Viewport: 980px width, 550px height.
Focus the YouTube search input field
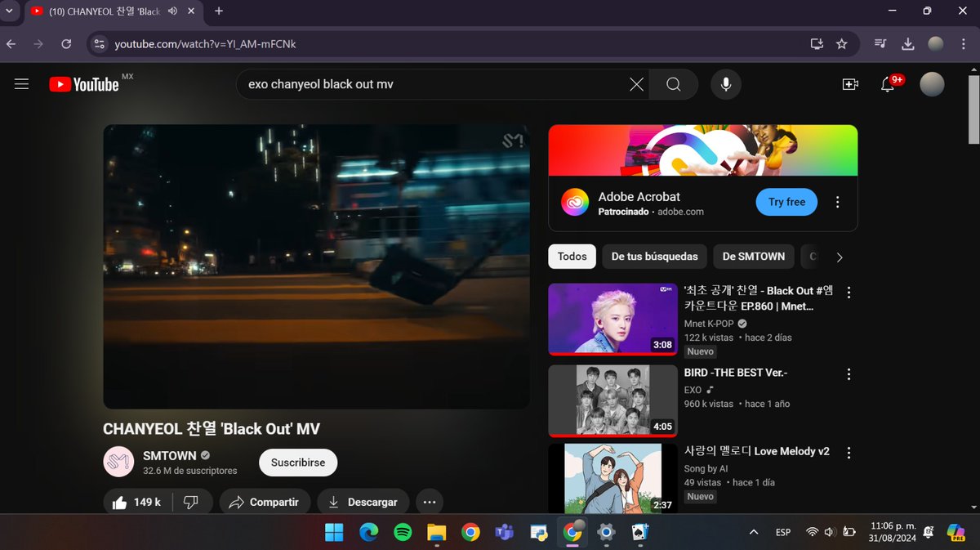point(433,84)
